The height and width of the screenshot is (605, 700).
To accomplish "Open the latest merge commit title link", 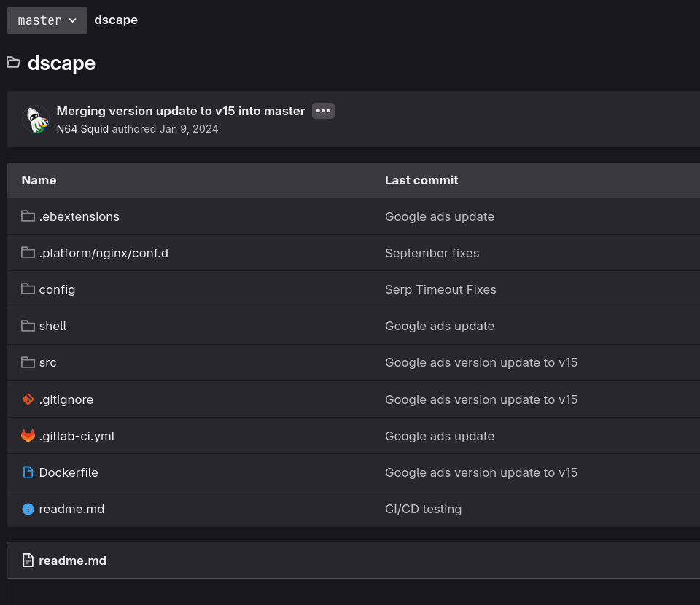I will (x=180, y=111).
